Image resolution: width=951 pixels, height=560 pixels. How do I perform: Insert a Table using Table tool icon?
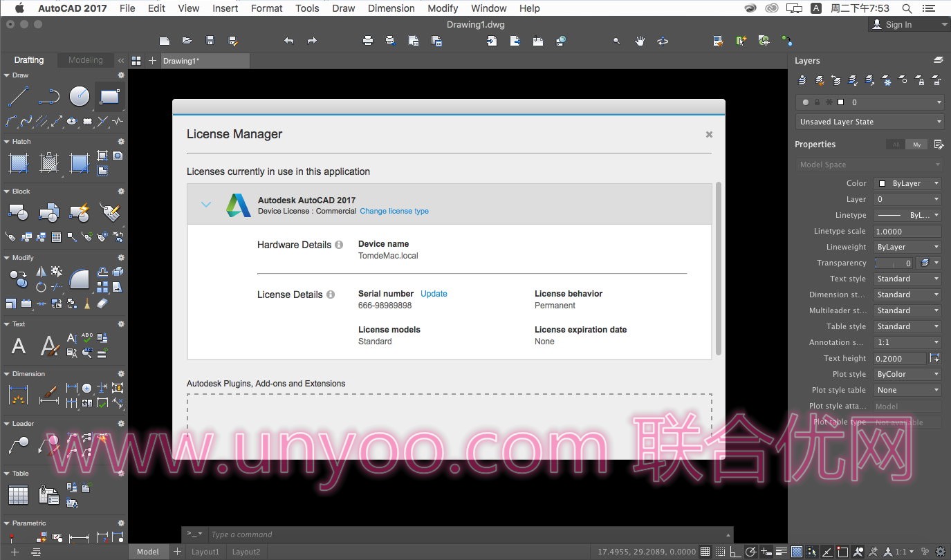click(x=19, y=495)
